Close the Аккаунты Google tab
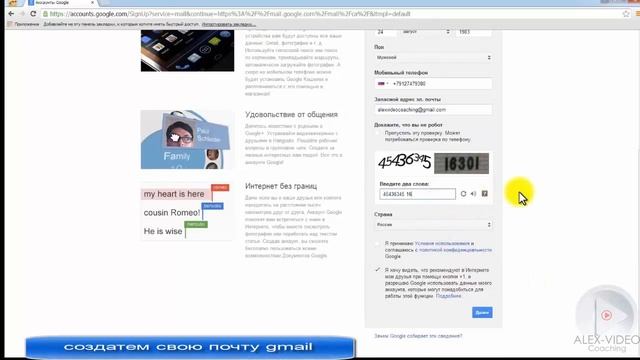Image resolution: width=640 pixels, height=360 pixels. click(x=92, y=3)
